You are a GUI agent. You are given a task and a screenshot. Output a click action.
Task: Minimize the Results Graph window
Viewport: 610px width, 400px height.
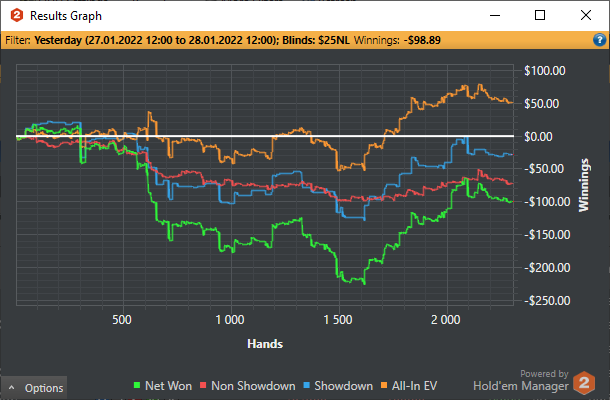pos(495,16)
